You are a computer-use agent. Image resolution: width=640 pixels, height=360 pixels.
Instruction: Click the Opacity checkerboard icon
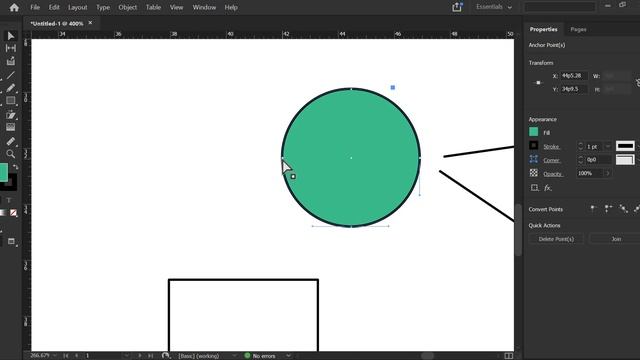point(533,173)
